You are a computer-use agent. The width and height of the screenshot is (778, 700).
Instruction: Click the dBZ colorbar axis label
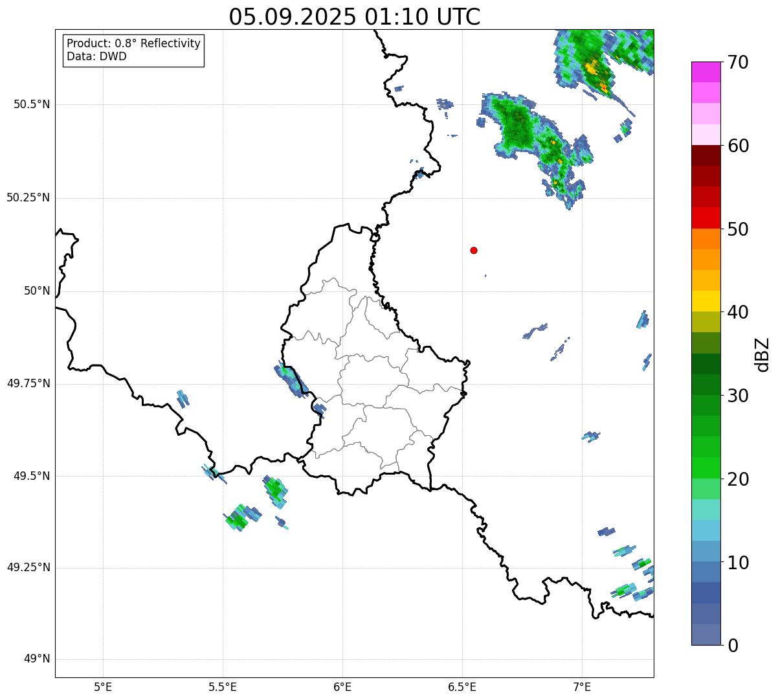[x=762, y=354]
